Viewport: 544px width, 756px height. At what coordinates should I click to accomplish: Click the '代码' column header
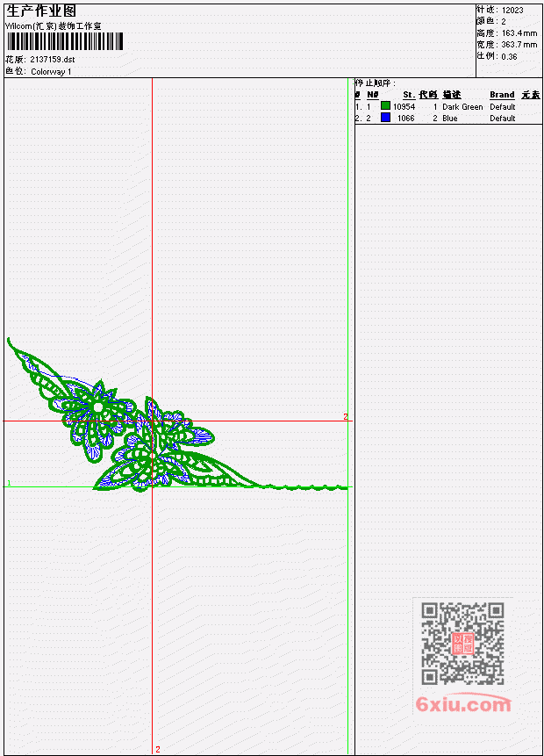[428, 95]
